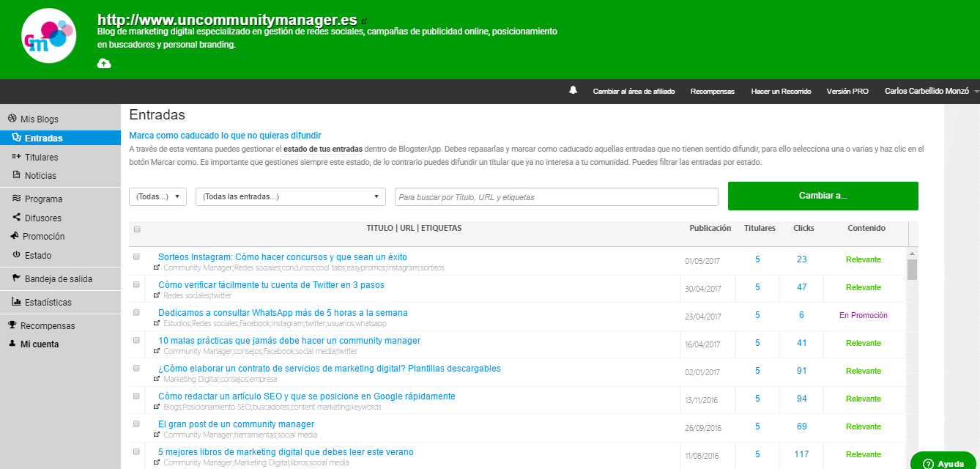Open Recompensas in the top bar
Screen dimensions: 980x469
click(712, 91)
